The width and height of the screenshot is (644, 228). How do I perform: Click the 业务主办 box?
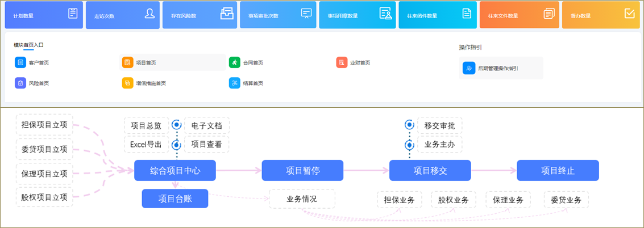[x=440, y=145]
